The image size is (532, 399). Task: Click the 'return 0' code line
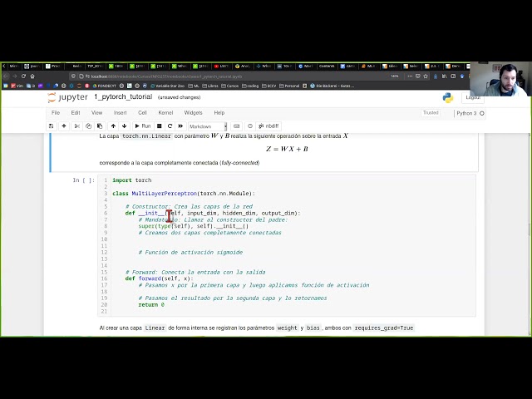(151, 305)
